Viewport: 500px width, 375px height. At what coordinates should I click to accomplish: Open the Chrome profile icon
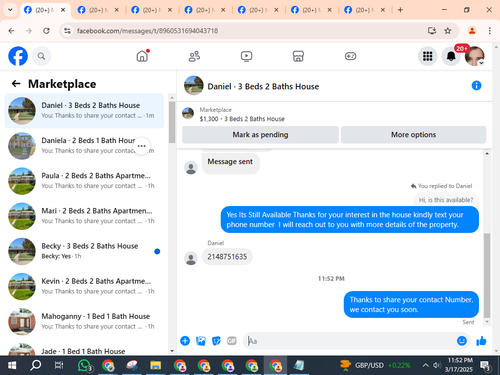pos(472,31)
